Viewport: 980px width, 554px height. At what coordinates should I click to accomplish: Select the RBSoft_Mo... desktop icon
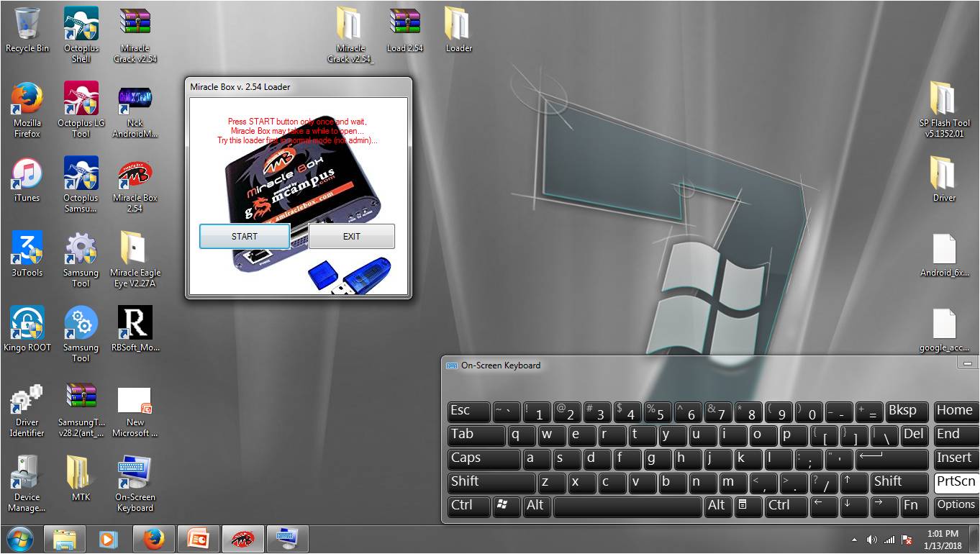click(x=135, y=330)
